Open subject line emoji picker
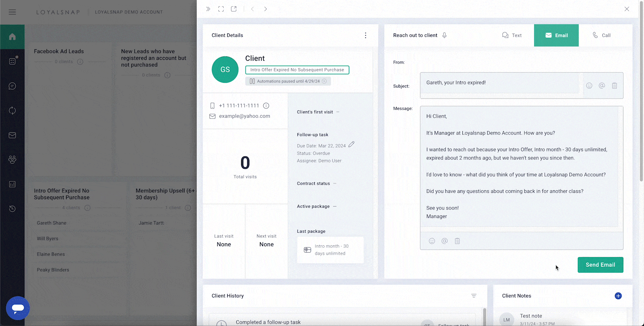The width and height of the screenshot is (644, 326). click(x=589, y=86)
